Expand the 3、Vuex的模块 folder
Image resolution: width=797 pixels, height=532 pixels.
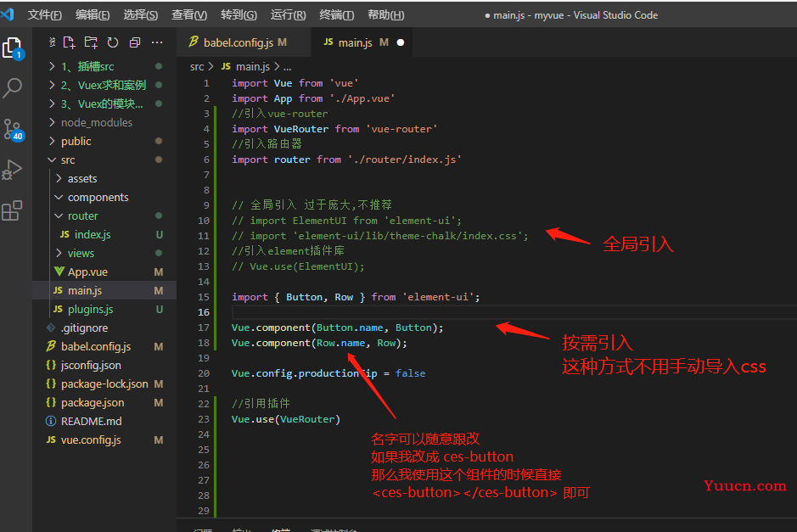tap(104, 104)
